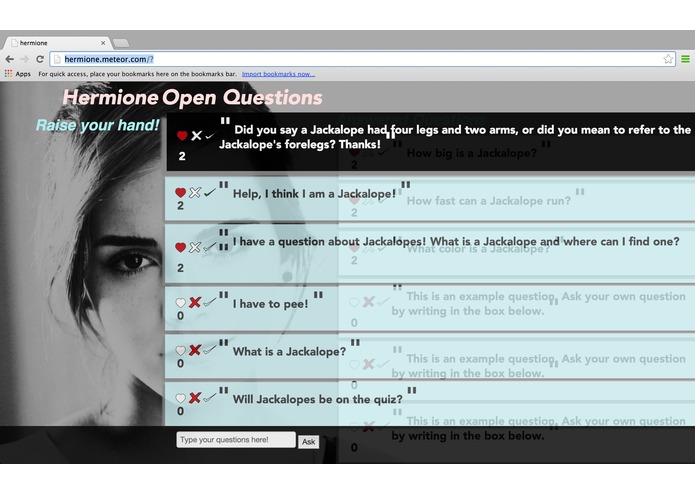
Task: Like 'Will Jackalopes be on the quiz?'
Action: (180, 398)
